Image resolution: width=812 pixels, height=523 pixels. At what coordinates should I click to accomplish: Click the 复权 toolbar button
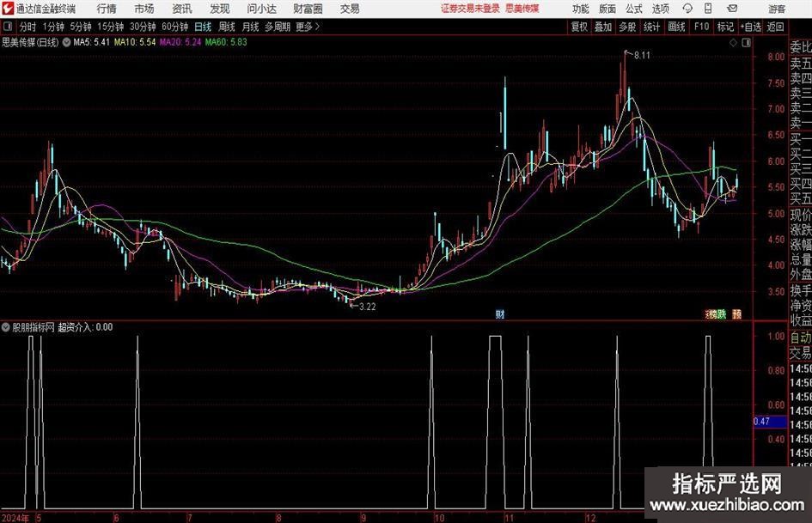pos(579,27)
